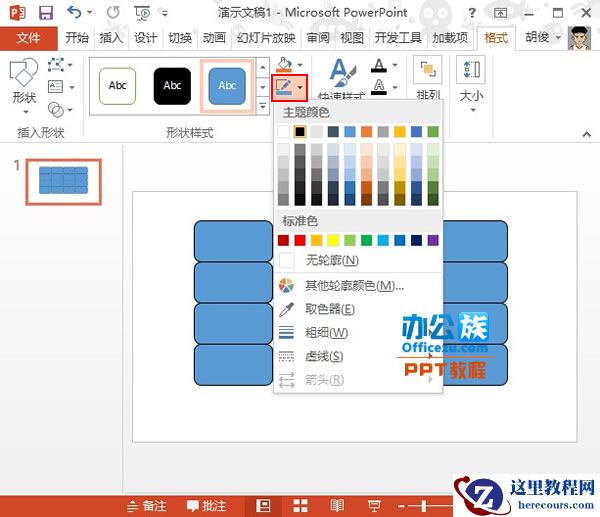Select slide 1 thumbnail
Image resolution: width=600 pixels, height=517 pixels.
point(64,181)
